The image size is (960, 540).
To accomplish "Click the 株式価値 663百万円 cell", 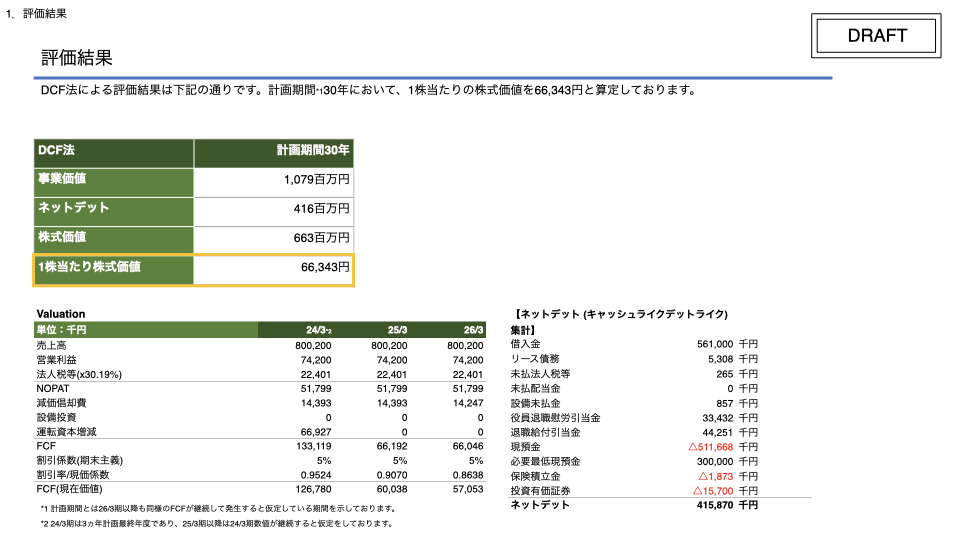I will 274,241.
